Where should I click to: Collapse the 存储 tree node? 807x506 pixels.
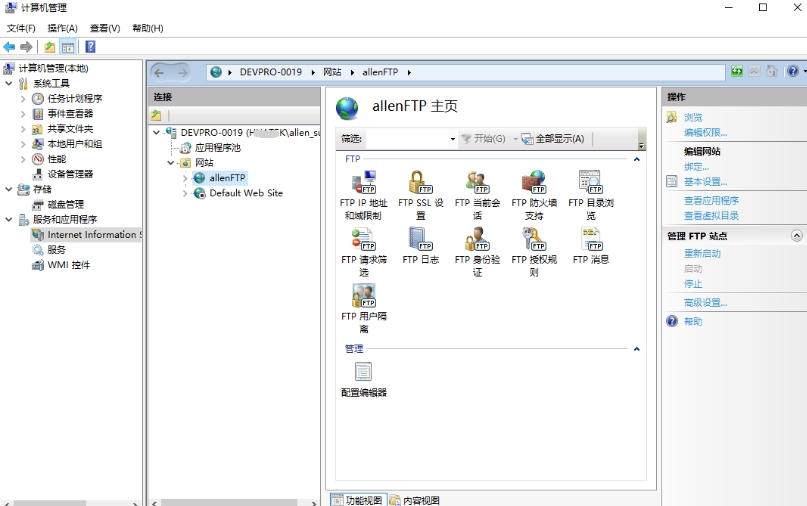click(x=9, y=189)
